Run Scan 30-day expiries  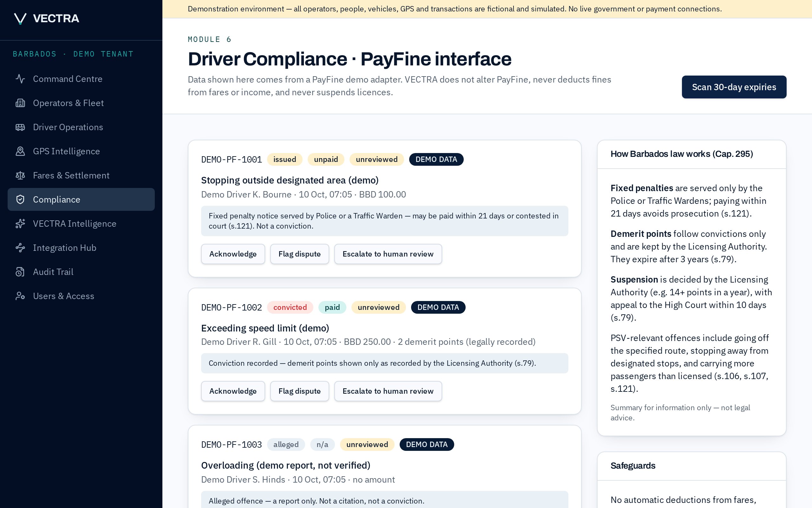(x=734, y=87)
